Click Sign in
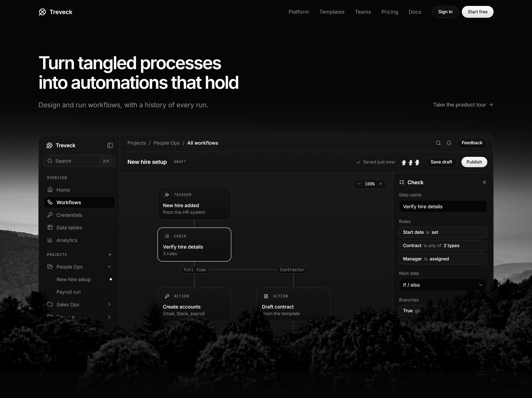This screenshot has width=532, height=398. 445,12
